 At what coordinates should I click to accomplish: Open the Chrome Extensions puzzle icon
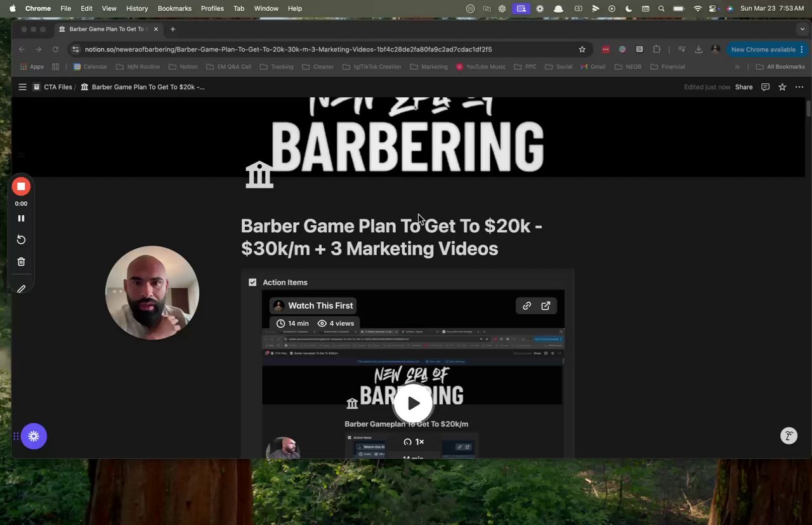click(657, 50)
